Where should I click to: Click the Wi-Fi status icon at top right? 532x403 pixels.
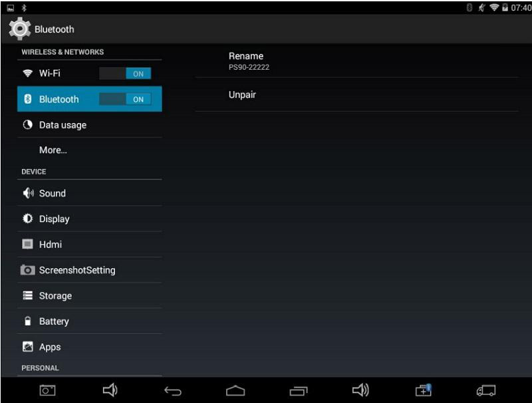click(494, 7)
